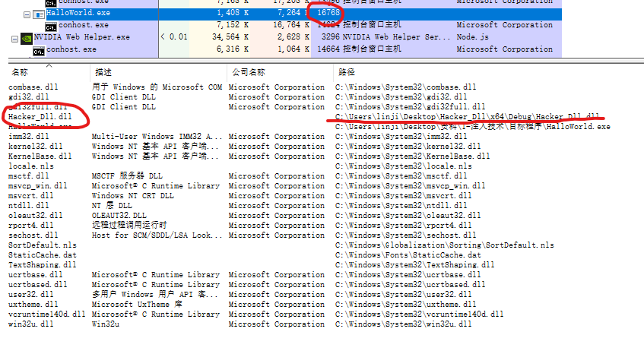Select SortDefault.nls in the DLL list
Screen dimensions: 644x354
[x=43, y=245]
